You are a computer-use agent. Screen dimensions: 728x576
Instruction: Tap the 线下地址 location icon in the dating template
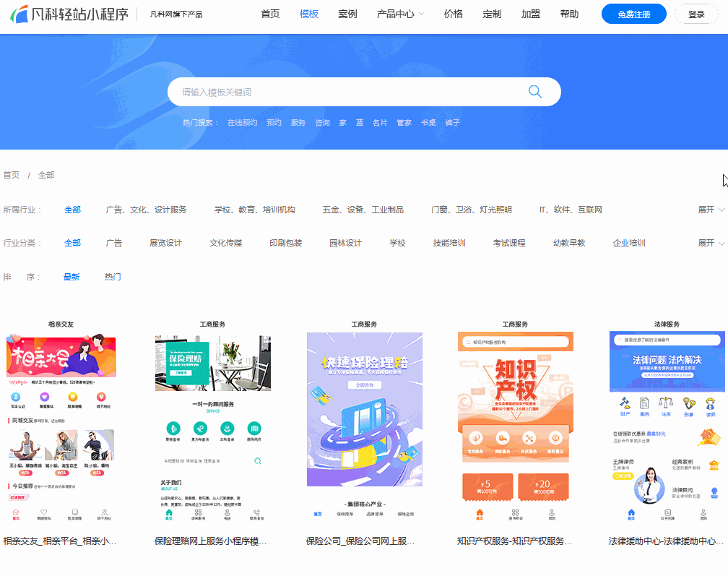tap(102, 397)
